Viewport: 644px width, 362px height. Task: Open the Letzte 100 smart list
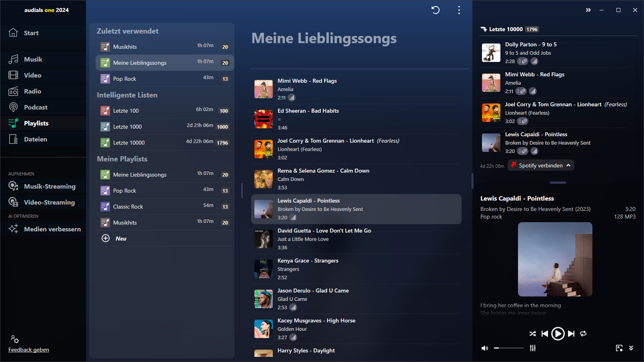(164, 111)
